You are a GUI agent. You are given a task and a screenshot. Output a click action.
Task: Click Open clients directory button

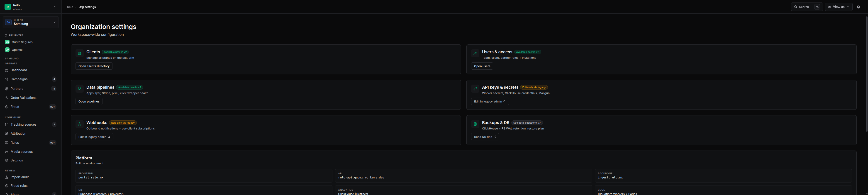point(94,66)
